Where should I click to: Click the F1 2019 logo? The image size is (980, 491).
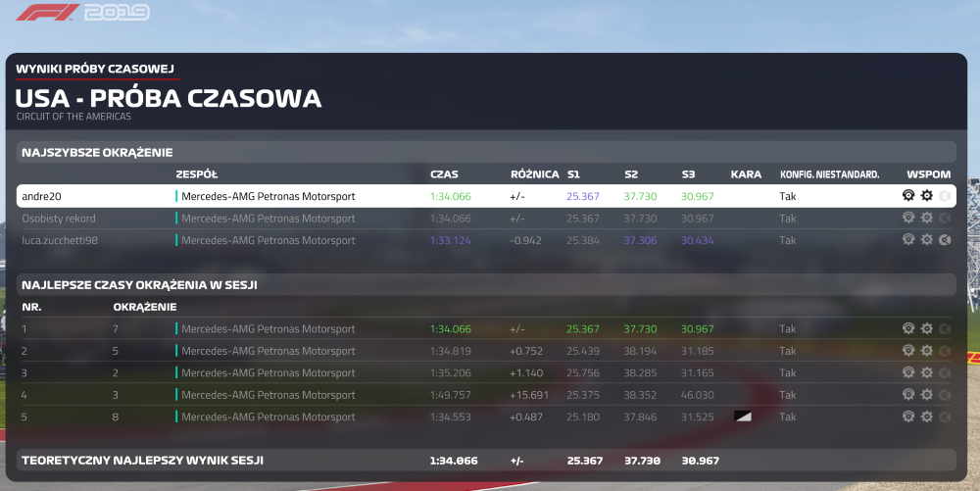pyautogui.click(x=82, y=13)
